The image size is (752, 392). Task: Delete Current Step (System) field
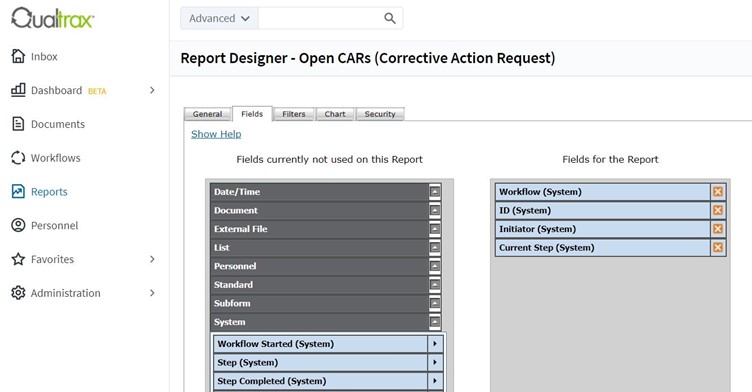(x=717, y=248)
